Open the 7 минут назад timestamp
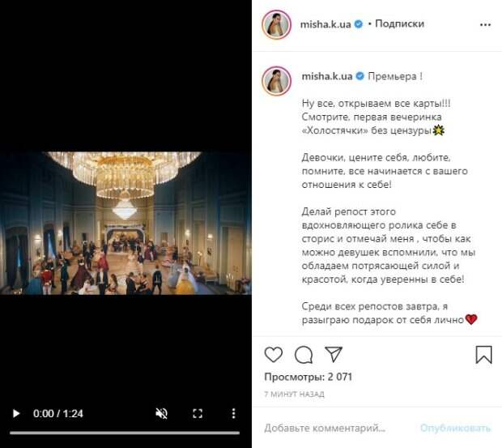 coord(294,395)
